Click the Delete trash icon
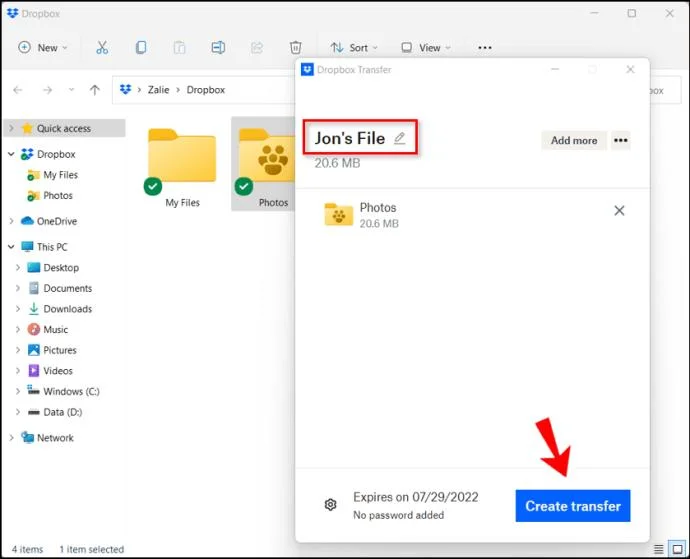 [x=296, y=48]
